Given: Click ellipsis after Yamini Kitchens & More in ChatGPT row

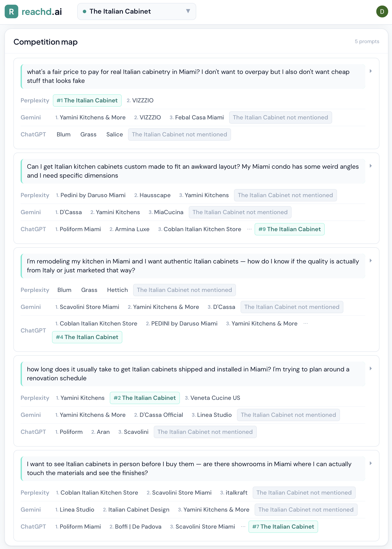Looking at the screenshot, I should 306,323.
